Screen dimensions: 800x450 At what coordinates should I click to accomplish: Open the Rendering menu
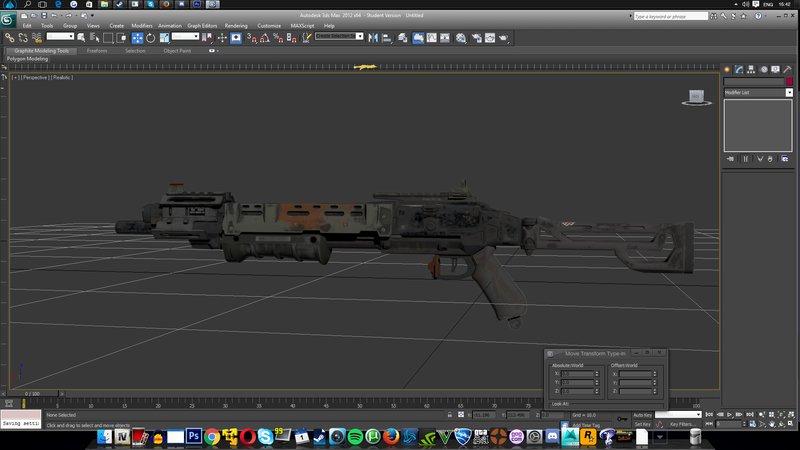pyautogui.click(x=236, y=26)
